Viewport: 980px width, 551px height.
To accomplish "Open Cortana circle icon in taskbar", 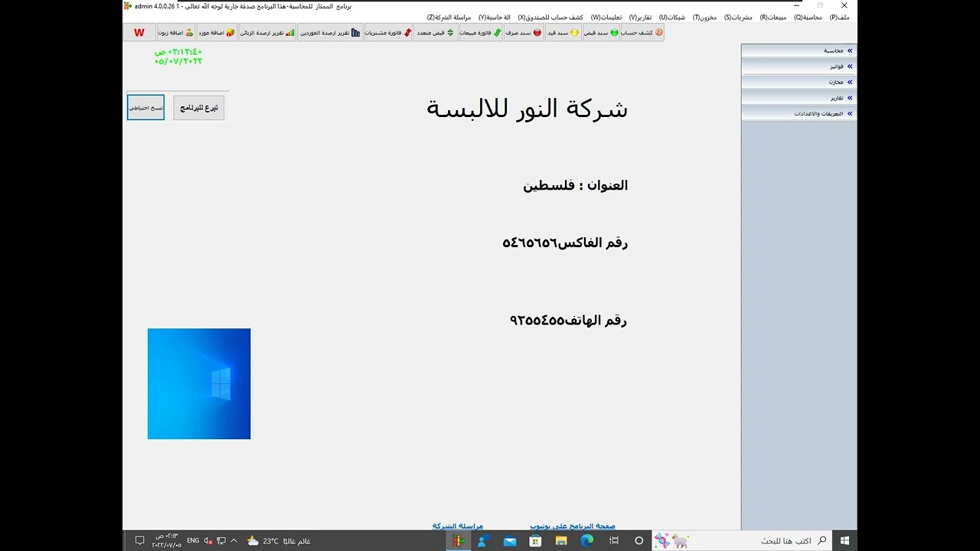I will (639, 540).
